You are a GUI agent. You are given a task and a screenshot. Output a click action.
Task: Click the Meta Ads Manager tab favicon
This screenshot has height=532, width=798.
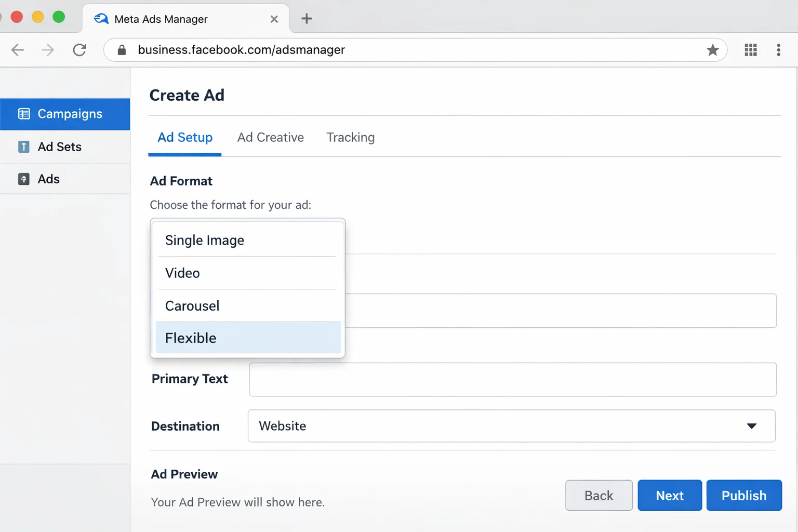tap(101, 18)
